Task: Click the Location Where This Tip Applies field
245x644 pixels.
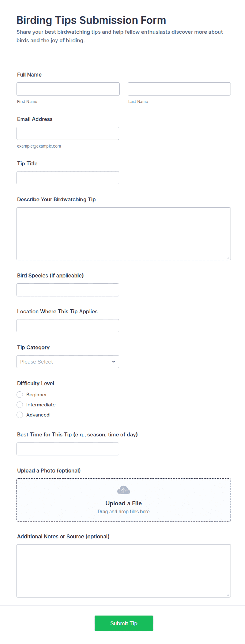Action: (x=68, y=326)
